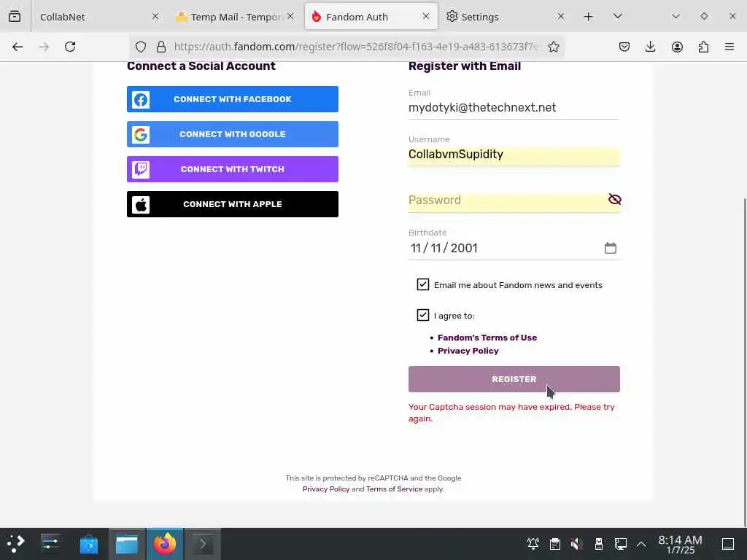Open Google Terms of Service link

394,489
